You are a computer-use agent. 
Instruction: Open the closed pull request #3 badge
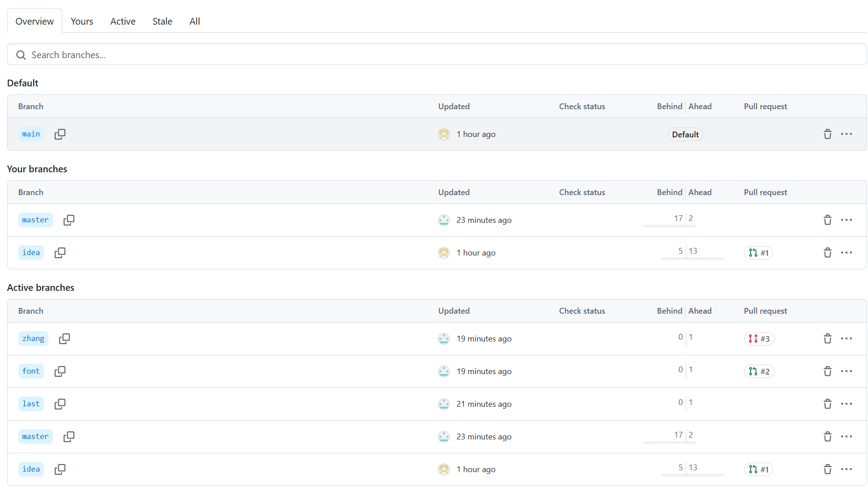(x=759, y=339)
